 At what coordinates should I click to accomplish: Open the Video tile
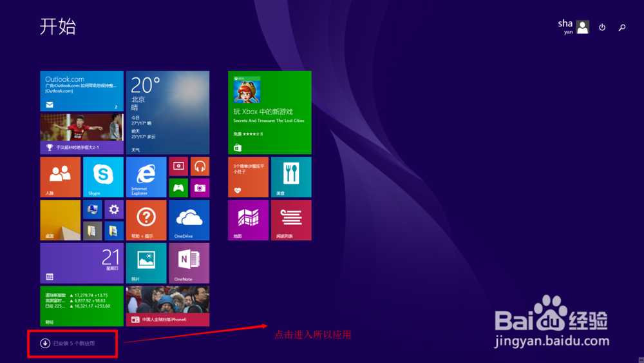pos(178,166)
